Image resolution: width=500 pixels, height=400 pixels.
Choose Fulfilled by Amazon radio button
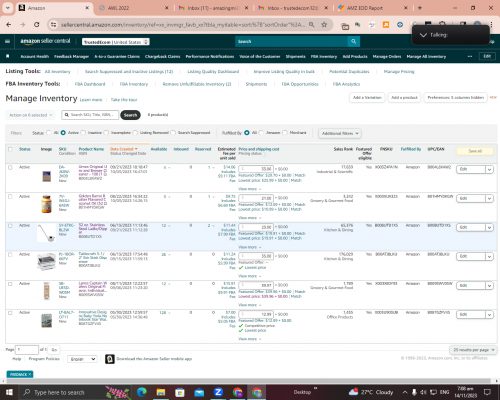pyautogui.click(x=261, y=133)
